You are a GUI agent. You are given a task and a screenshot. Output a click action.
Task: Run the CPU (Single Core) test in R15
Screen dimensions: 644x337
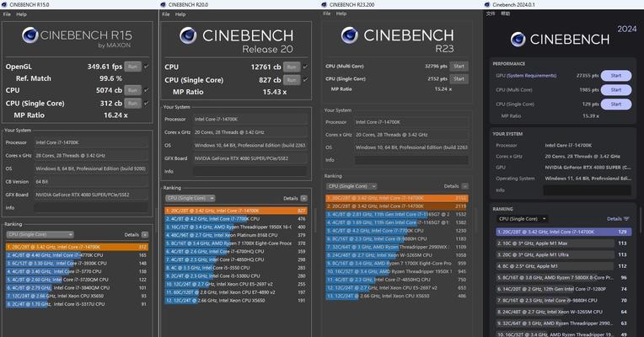click(x=132, y=103)
